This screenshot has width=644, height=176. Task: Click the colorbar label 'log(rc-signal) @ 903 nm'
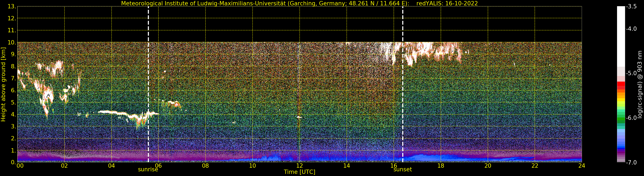click(x=640, y=84)
